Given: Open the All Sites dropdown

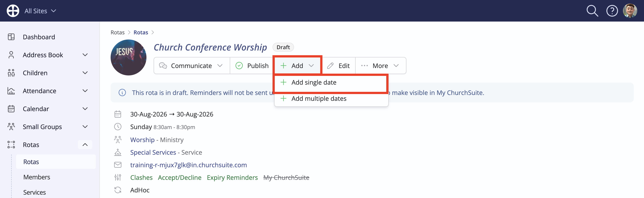Looking at the screenshot, I should [40, 11].
